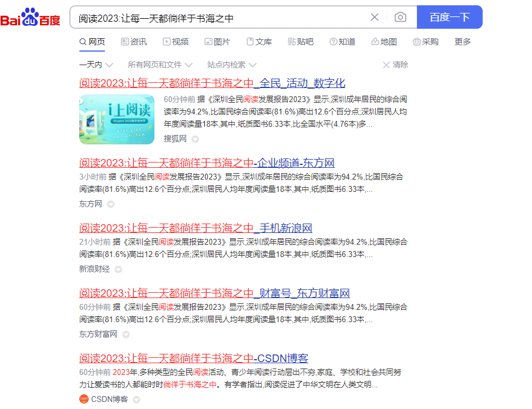532x409 pixels.
Task: Expand the arrow next to 搜狐网
Action: (195, 139)
